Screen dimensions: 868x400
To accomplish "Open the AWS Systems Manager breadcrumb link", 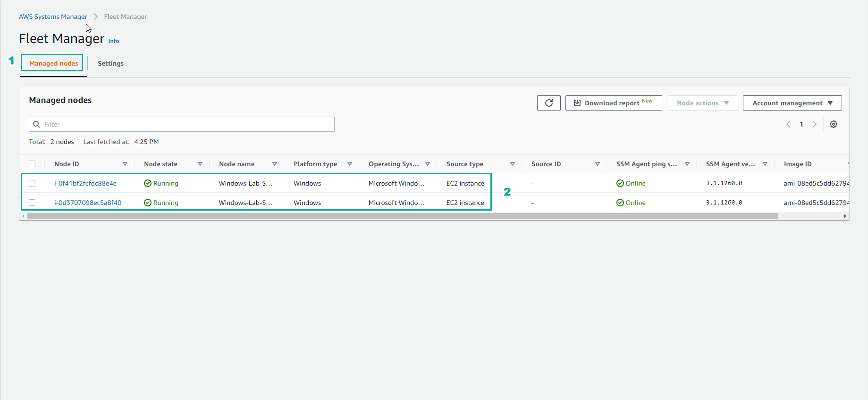I will point(53,17).
